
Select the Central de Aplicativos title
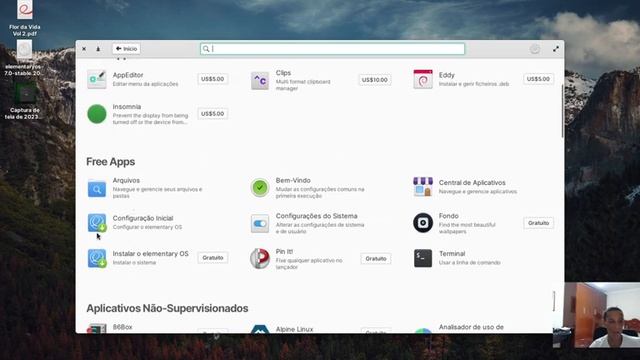[472, 182]
